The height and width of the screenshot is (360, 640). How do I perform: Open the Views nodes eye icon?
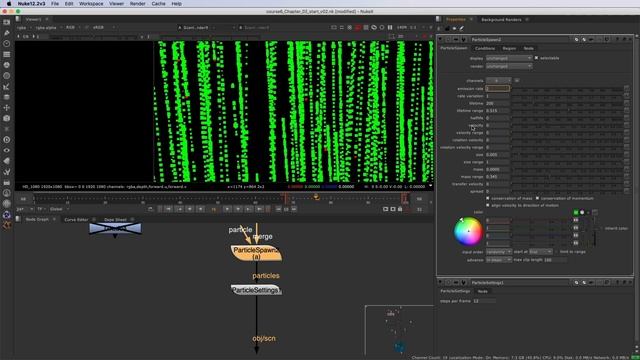(x=7, y=150)
